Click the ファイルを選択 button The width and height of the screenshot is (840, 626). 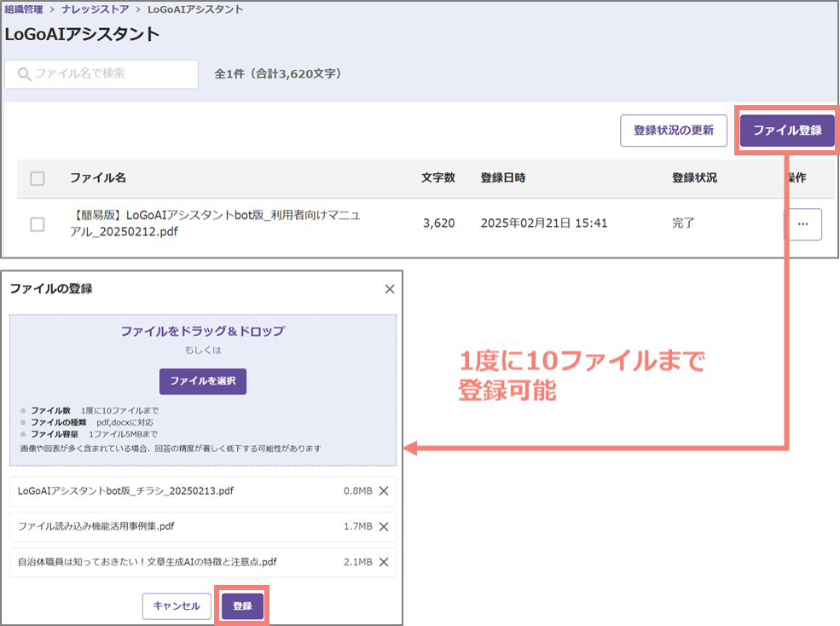point(202,381)
